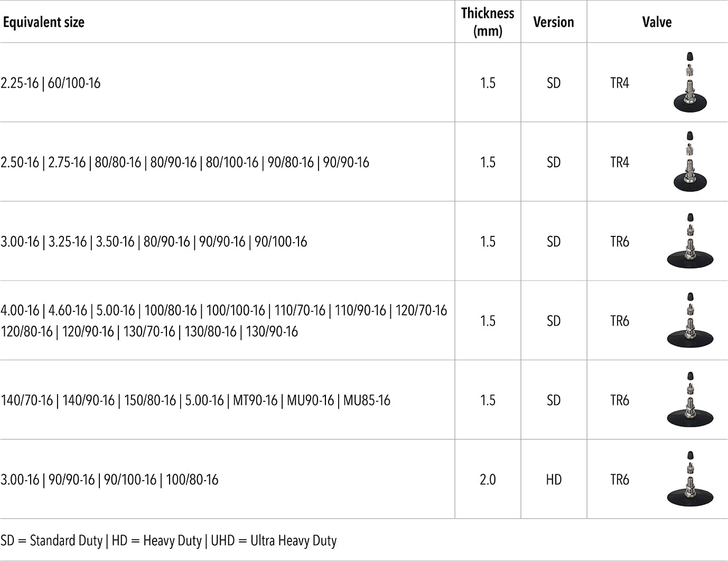Select the 2.0 thickness value
Image resolution: width=728 pixels, height=561 pixels.
488,480
